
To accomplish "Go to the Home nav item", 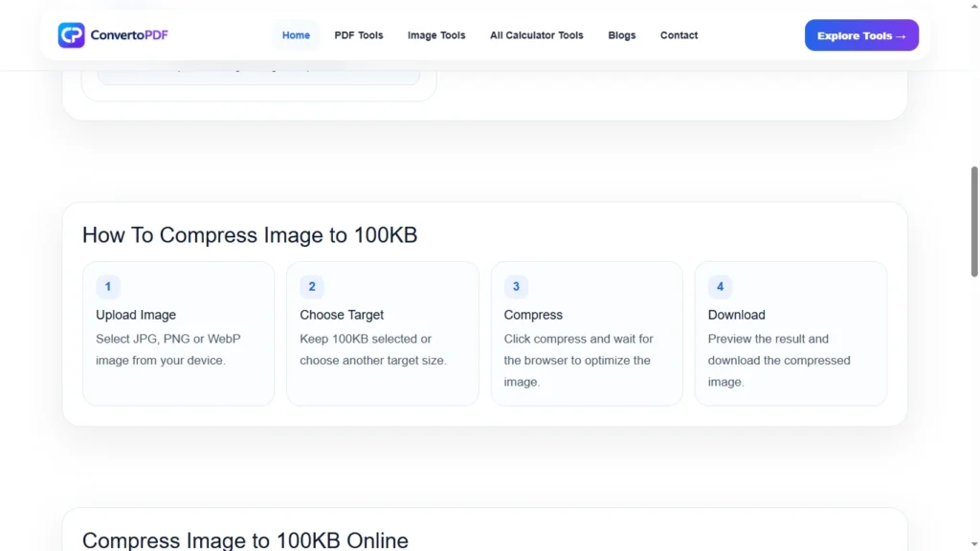I will click(x=296, y=35).
